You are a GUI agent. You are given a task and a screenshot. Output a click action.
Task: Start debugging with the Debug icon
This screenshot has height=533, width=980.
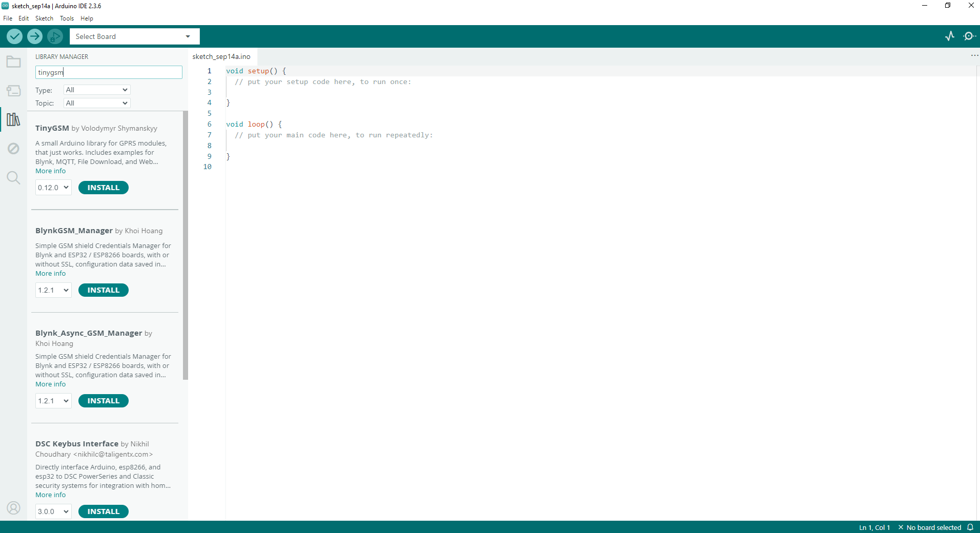click(55, 36)
